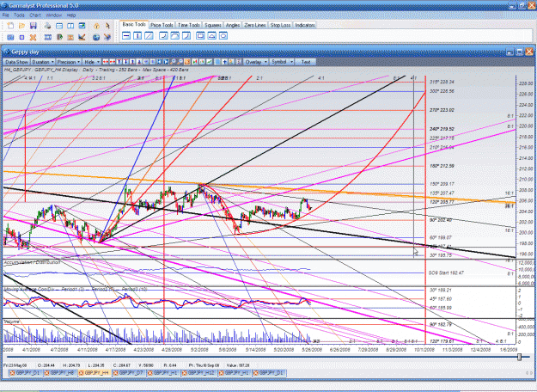Click the time-axis slider handle
Screen dimensions: 537x392
519,357
